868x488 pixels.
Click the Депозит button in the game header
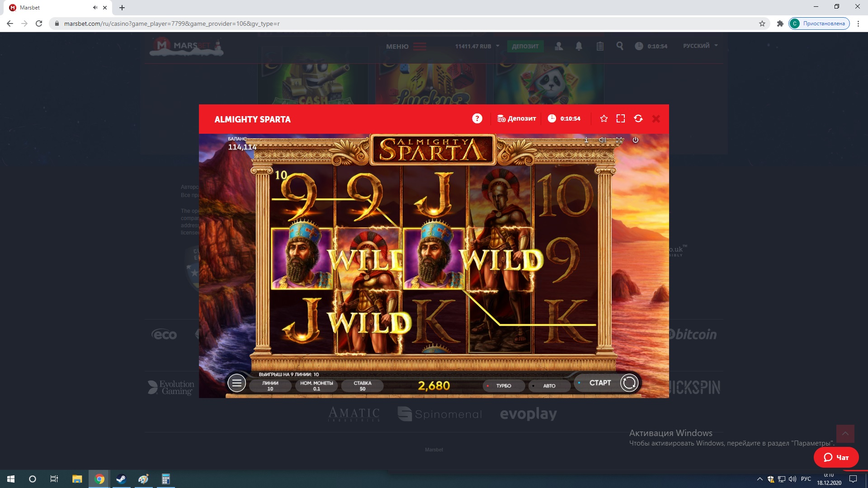[x=517, y=118]
